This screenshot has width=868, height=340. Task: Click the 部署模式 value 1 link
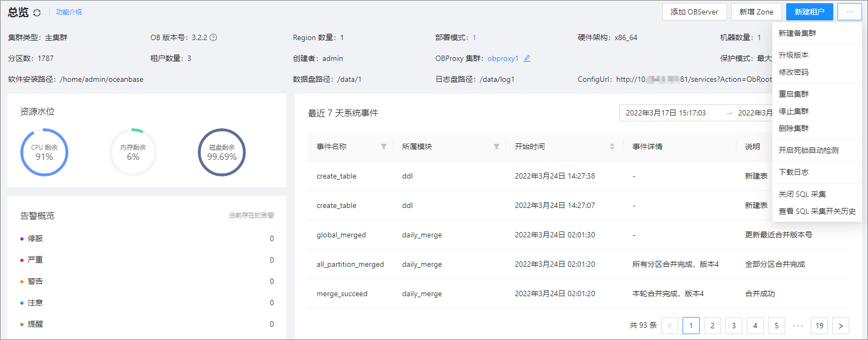pos(474,37)
